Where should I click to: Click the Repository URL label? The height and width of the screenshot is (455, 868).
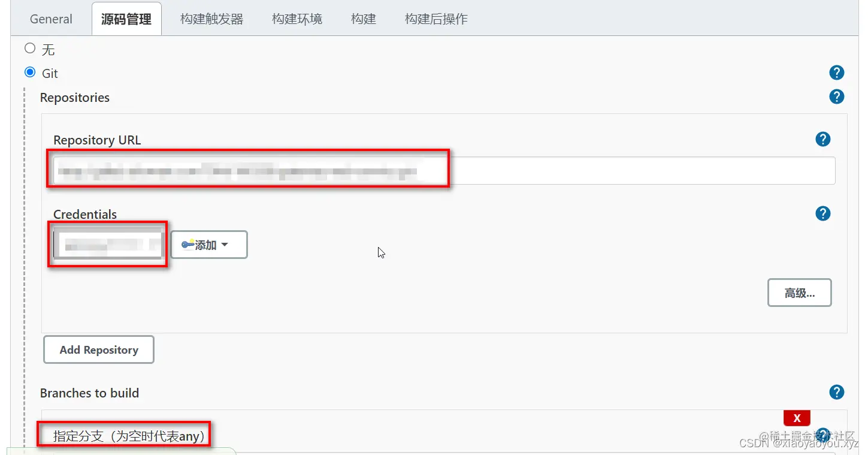[97, 140]
